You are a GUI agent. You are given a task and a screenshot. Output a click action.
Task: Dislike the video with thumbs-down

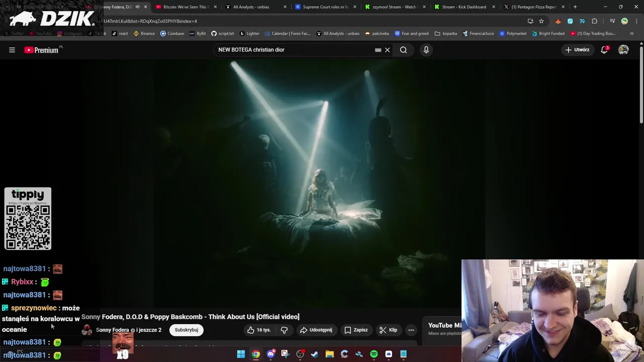pyautogui.click(x=284, y=330)
